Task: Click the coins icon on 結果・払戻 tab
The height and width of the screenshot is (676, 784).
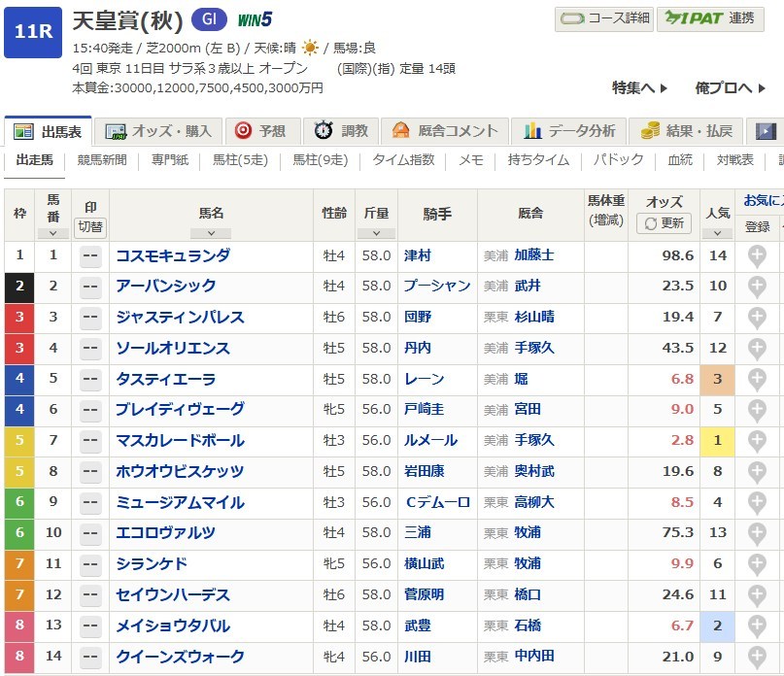Action: [x=651, y=131]
